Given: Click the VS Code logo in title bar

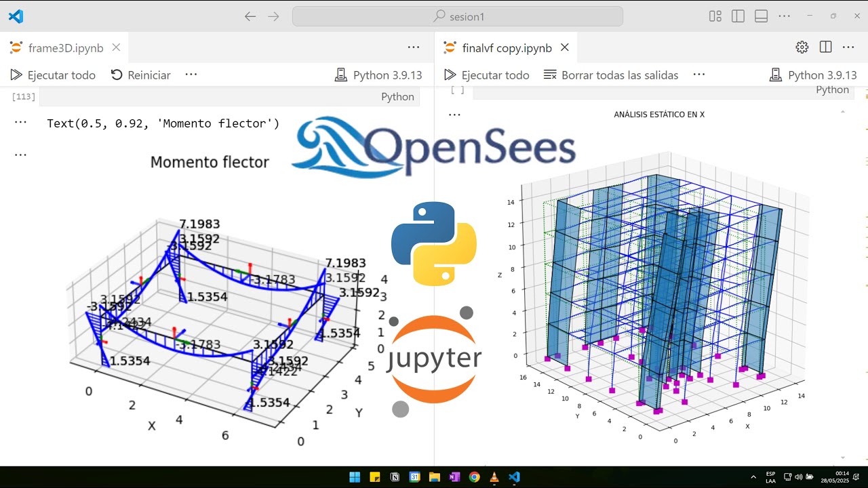Looking at the screenshot, I should 16,16.
